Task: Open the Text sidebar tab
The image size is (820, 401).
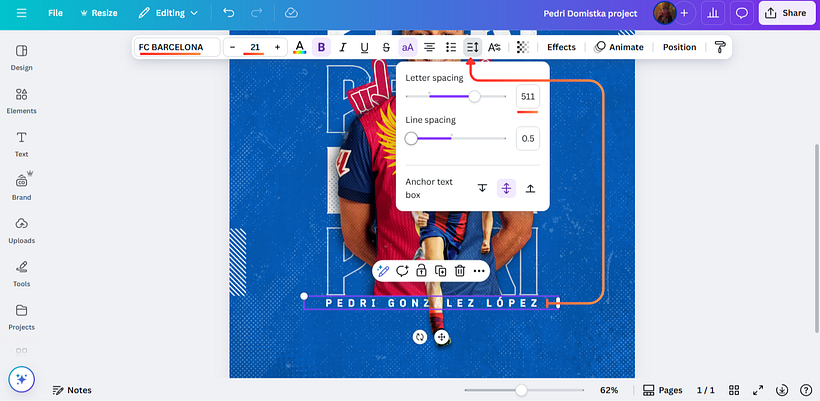Action: [21, 144]
